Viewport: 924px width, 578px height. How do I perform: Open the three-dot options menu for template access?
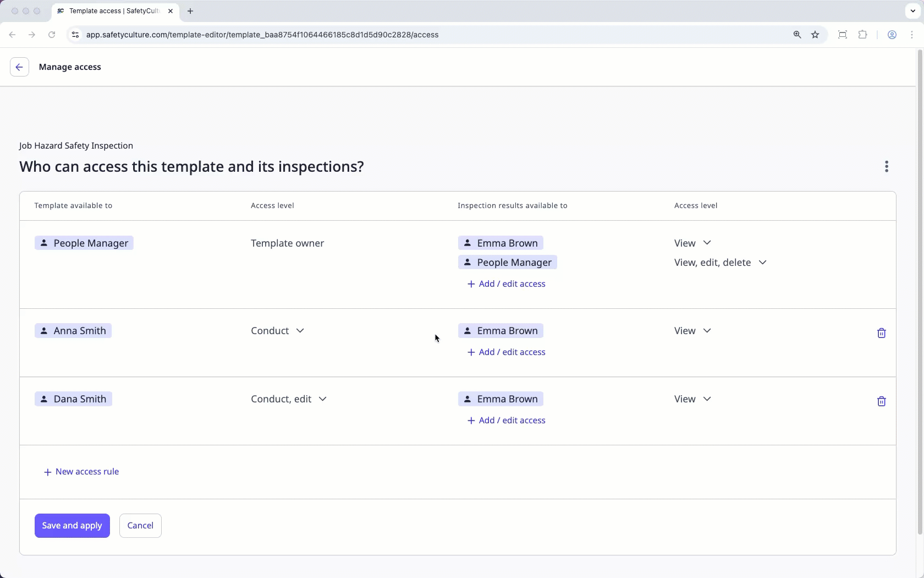[x=886, y=167]
